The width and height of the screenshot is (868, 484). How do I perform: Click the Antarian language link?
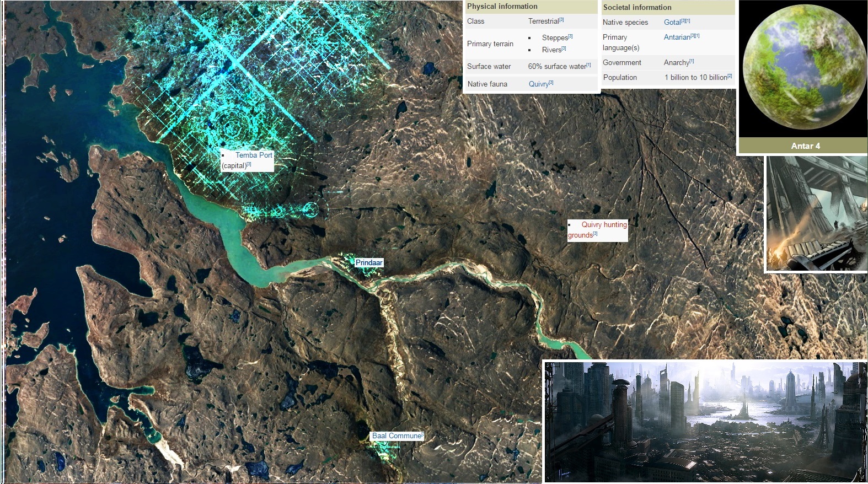pyautogui.click(x=677, y=37)
